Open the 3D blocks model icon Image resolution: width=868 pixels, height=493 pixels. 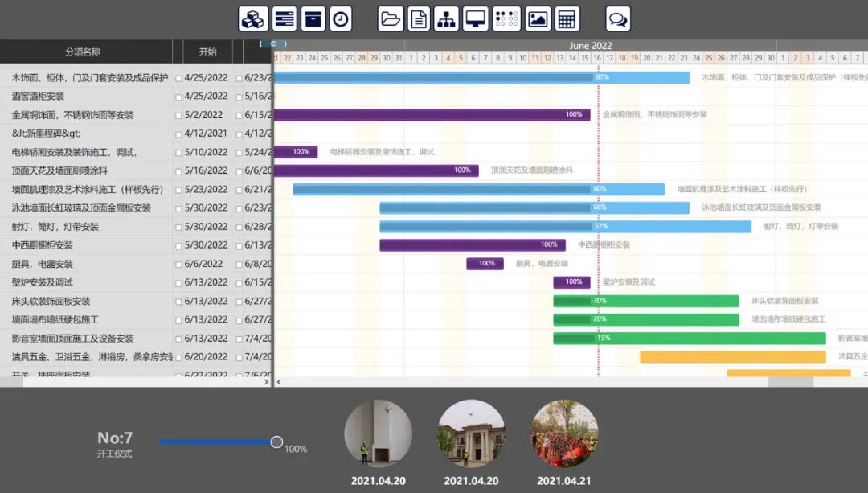[x=253, y=18]
